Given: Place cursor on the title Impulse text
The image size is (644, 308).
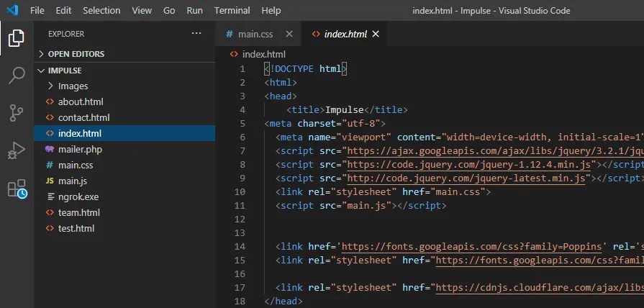Looking at the screenshot, I should pos(345,110).
